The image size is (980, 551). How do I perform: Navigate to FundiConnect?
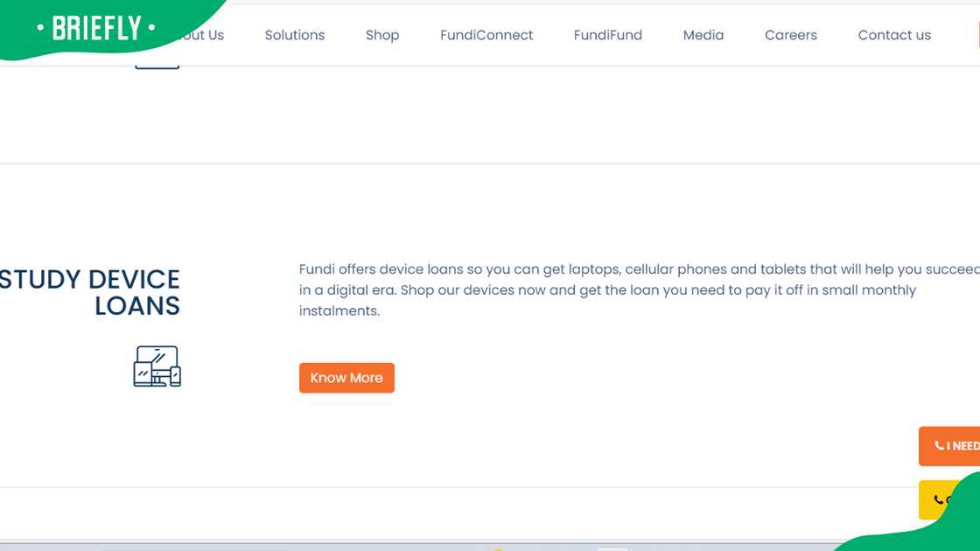486,35
